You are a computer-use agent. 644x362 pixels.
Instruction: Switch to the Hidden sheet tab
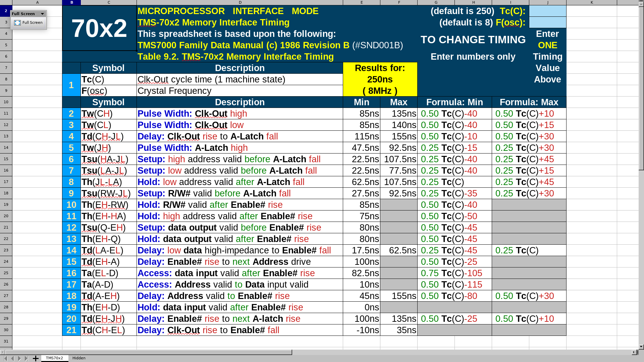(x=79, y=358)
